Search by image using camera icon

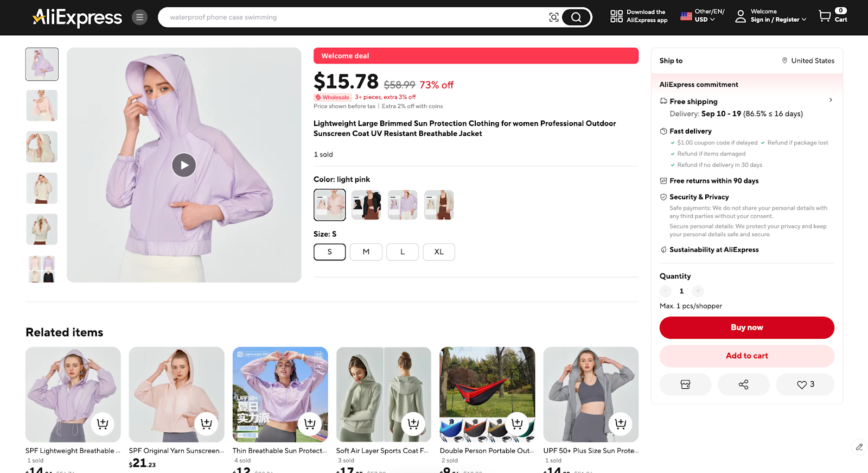pos(553,17)
